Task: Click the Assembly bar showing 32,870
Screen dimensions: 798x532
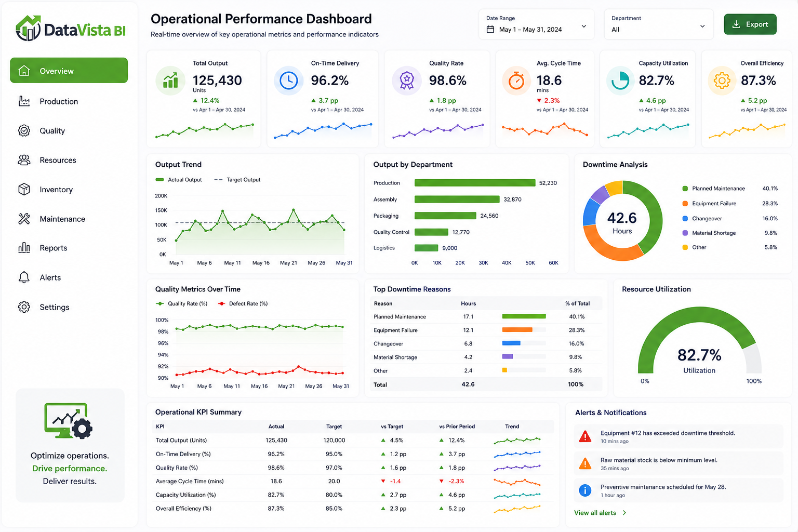Action: 457,199
